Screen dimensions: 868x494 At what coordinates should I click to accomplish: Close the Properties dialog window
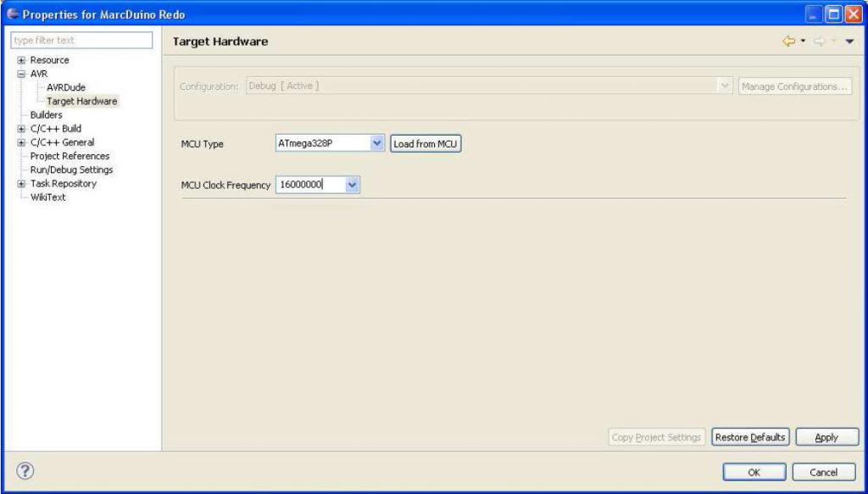click(853, 14)
